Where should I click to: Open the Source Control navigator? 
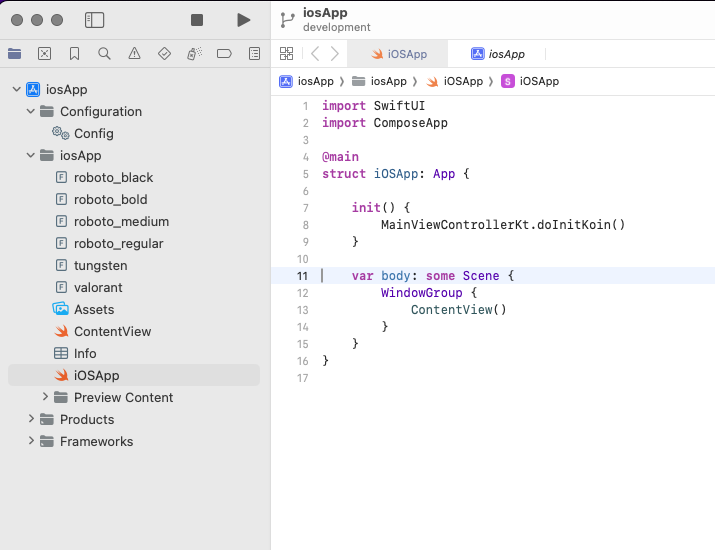[x=44, y=54]
